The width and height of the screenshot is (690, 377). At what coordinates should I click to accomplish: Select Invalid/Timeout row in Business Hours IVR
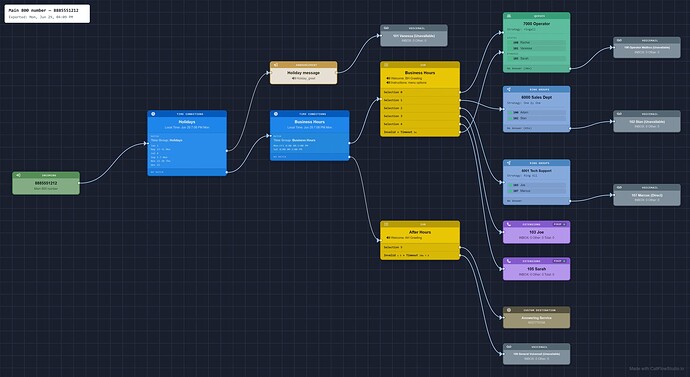(x=420, y=132)
